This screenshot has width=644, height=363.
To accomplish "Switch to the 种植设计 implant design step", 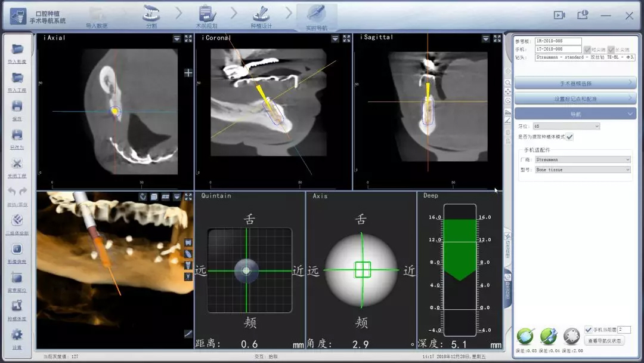I will [x=261, y=17].
